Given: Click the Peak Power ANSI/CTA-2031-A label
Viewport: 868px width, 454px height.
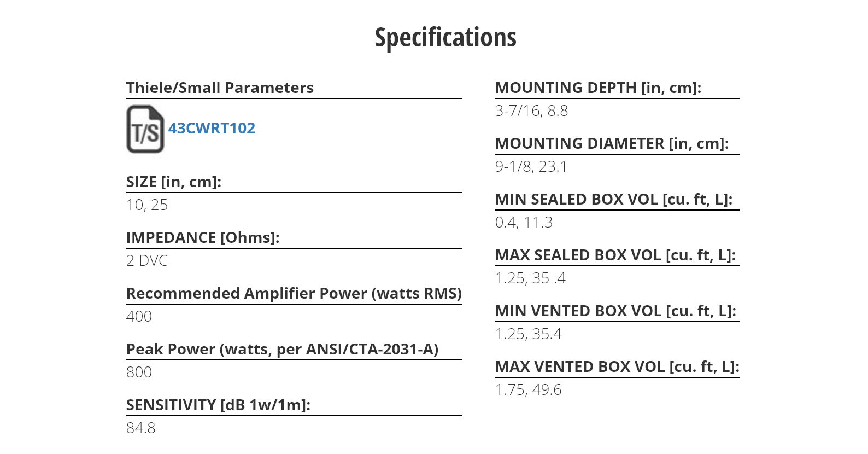Looking at the screenshot, I should 282,349.
